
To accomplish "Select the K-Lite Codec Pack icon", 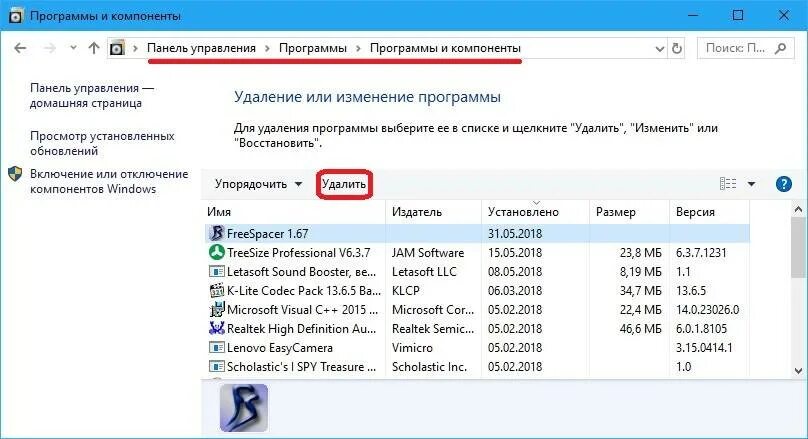I will click(216, 291).
